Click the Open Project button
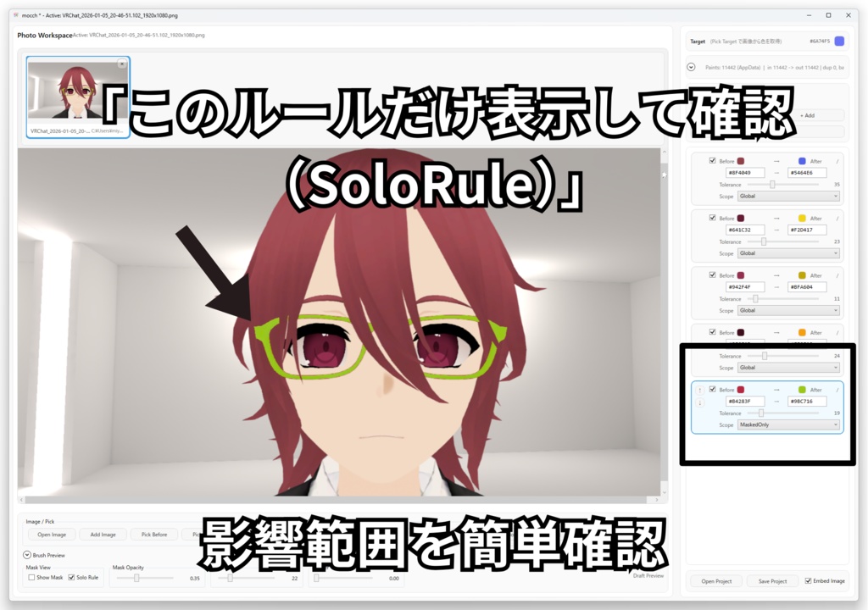 (x=716, y=580)
